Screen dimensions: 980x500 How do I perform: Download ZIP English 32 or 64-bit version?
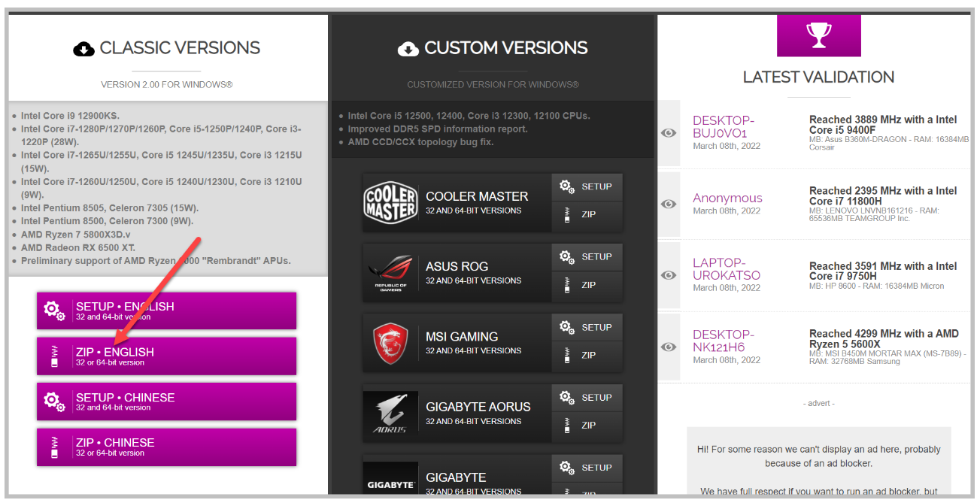166,356
